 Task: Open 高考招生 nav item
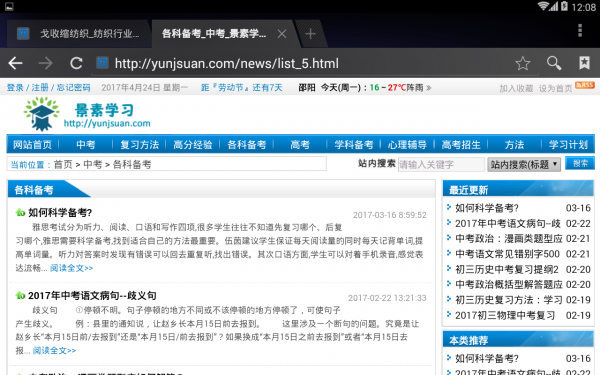pyautogui.click(x=461, y=145)
